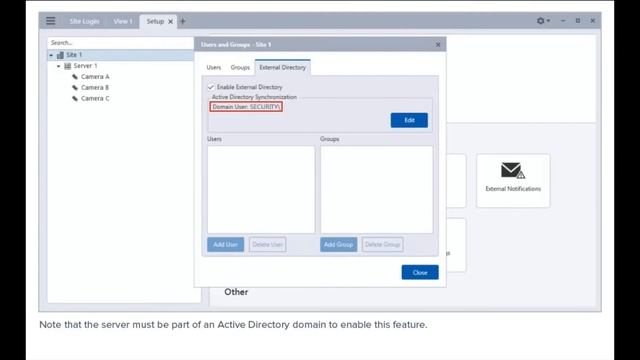Click the External Notifications label

(513, 189)
